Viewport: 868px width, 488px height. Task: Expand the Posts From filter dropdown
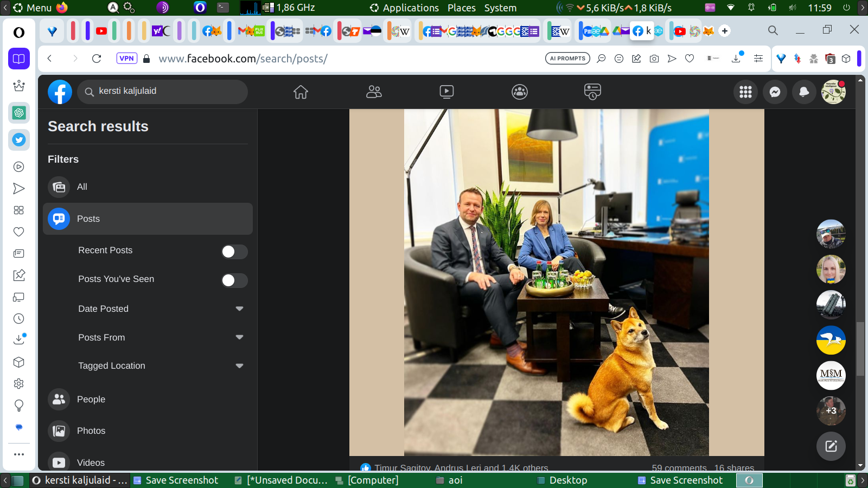click(x=239, y=337)
